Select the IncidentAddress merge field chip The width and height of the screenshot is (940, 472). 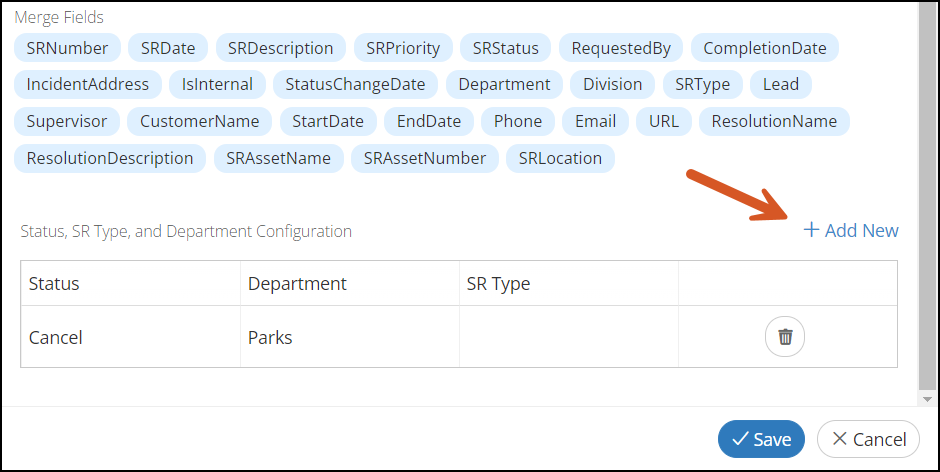point(88,85)
